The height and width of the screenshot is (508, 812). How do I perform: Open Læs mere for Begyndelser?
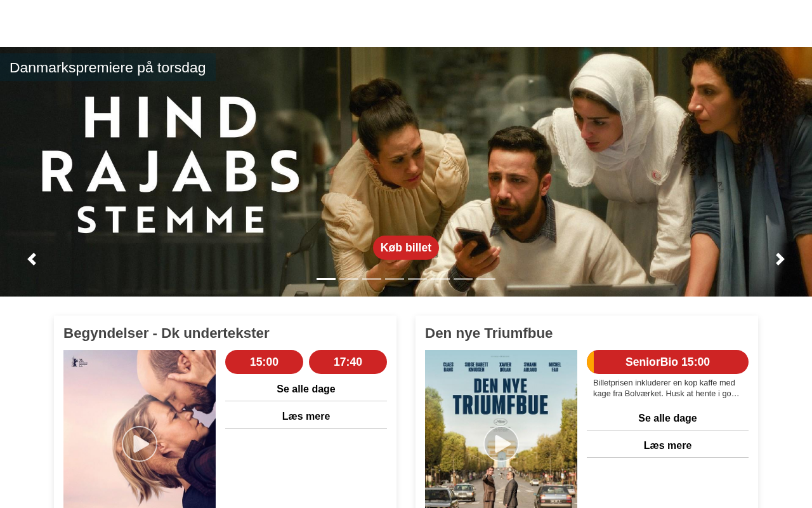306,417
